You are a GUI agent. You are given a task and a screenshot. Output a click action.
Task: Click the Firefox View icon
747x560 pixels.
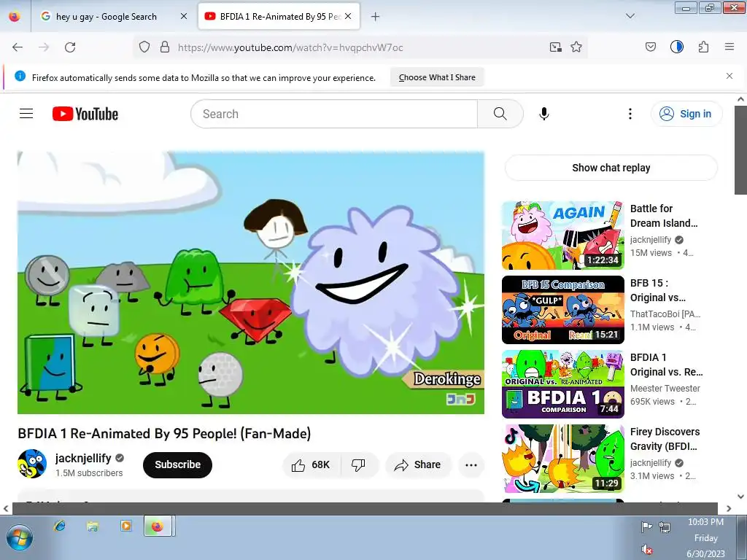15,16
